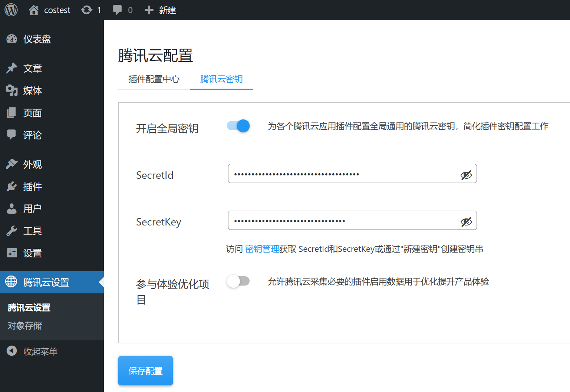Image resolution: width=570 pixels, height=392 pixels.
Task: Click the 腾讯云配置 page heading
Action: point(155,56)
